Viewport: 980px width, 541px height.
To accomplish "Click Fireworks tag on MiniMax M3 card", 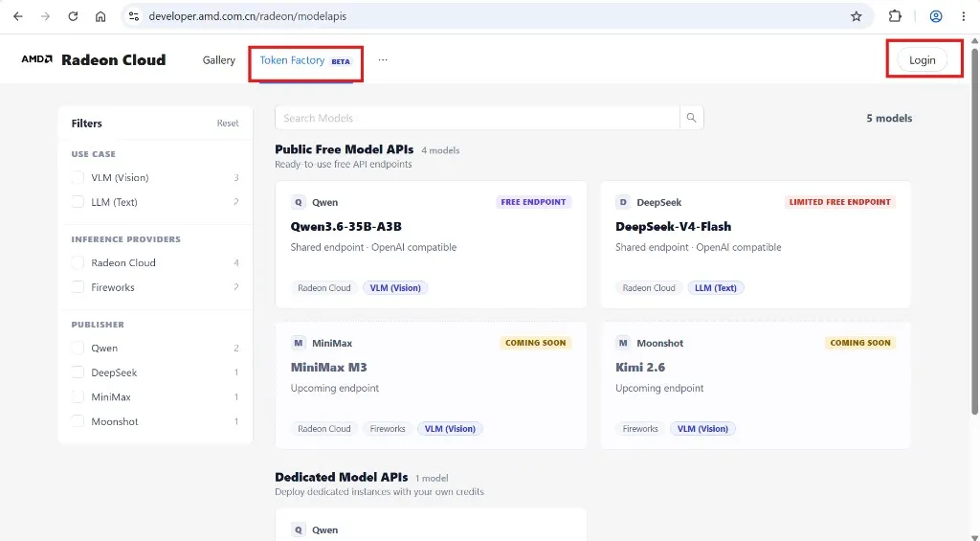I will coord(388,428).
